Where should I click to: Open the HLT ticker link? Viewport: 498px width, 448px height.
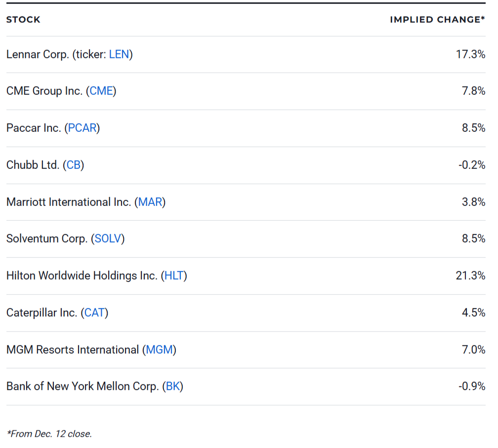(x=174, y=276)
